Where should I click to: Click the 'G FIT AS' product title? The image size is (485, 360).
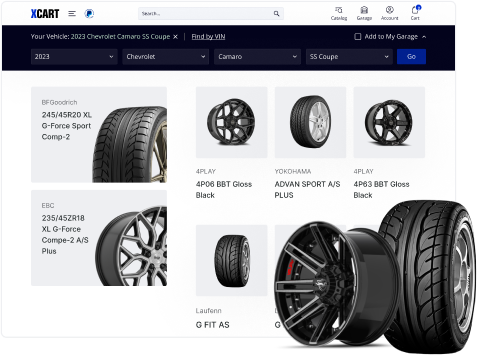[212, 325]
